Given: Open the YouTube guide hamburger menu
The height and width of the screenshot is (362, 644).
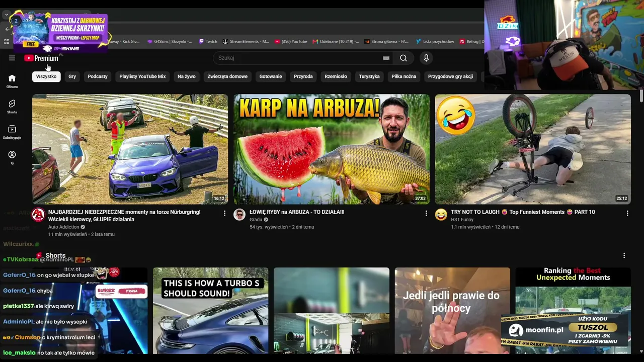Looking at the screenshot, I should click(x=12, y=58).
